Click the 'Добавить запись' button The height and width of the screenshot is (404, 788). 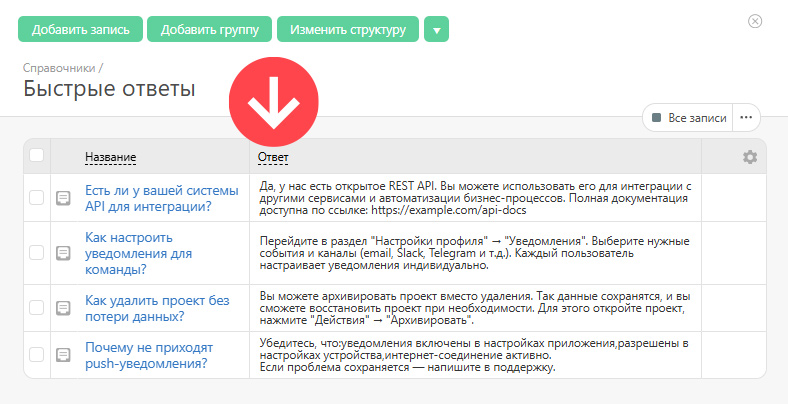coord(80,29)
